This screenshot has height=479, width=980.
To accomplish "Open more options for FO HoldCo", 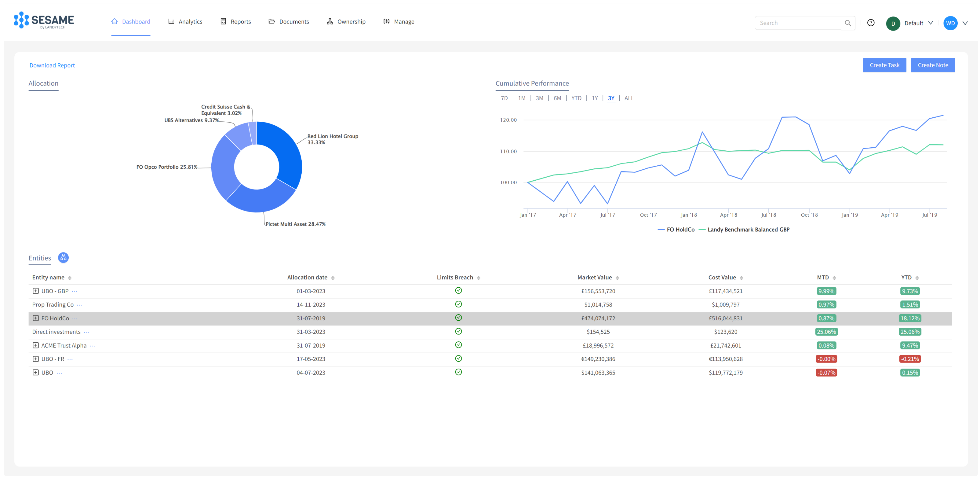I will 75,319.
